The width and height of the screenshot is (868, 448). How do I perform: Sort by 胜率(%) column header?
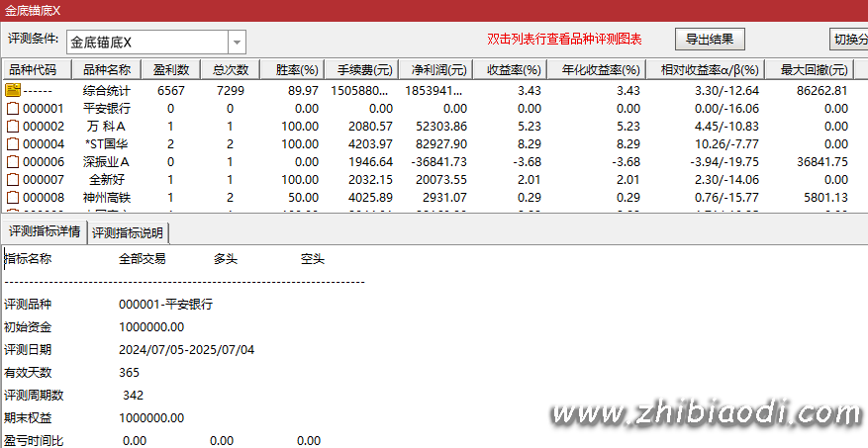pyautogui.click(x=292, y=69)
